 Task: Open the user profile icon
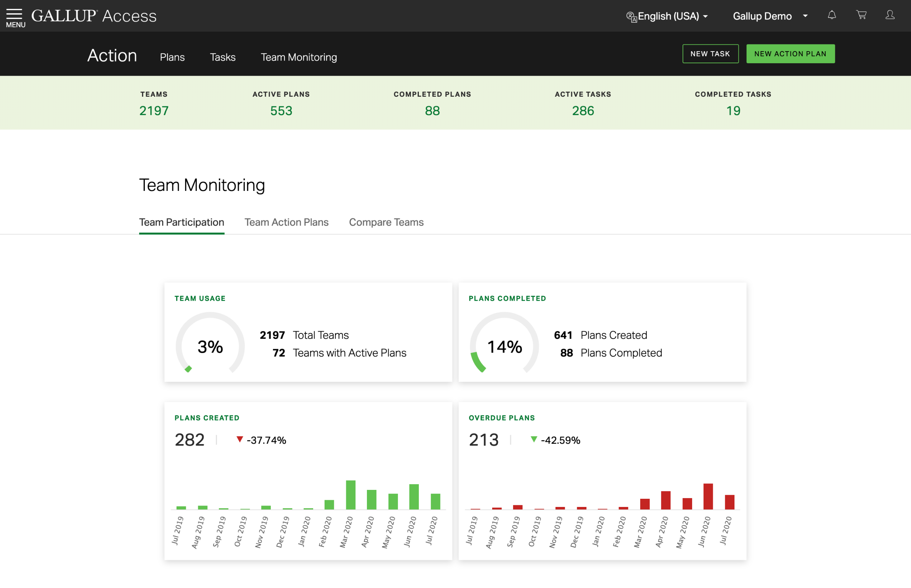(x=890, y=15)
